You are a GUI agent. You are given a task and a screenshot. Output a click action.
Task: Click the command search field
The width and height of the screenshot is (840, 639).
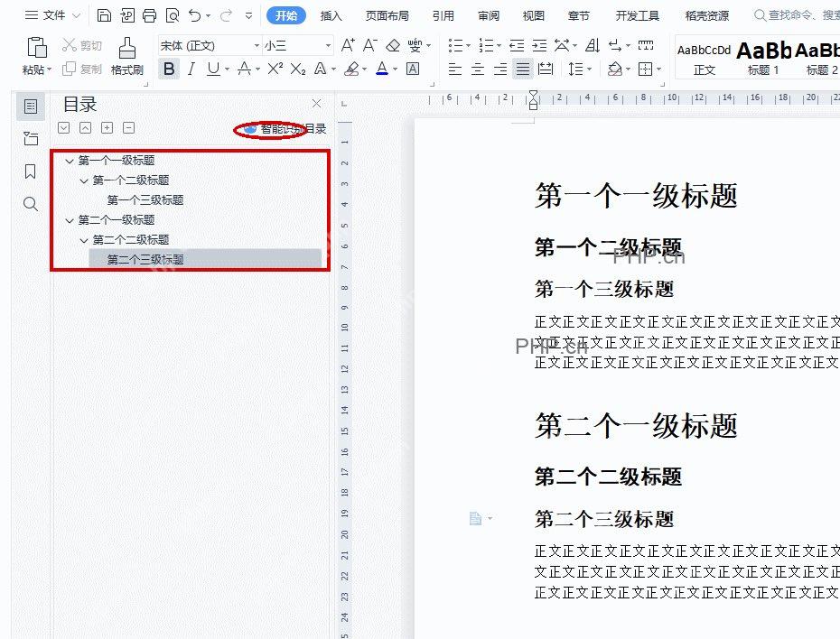[x=797, y=15]
